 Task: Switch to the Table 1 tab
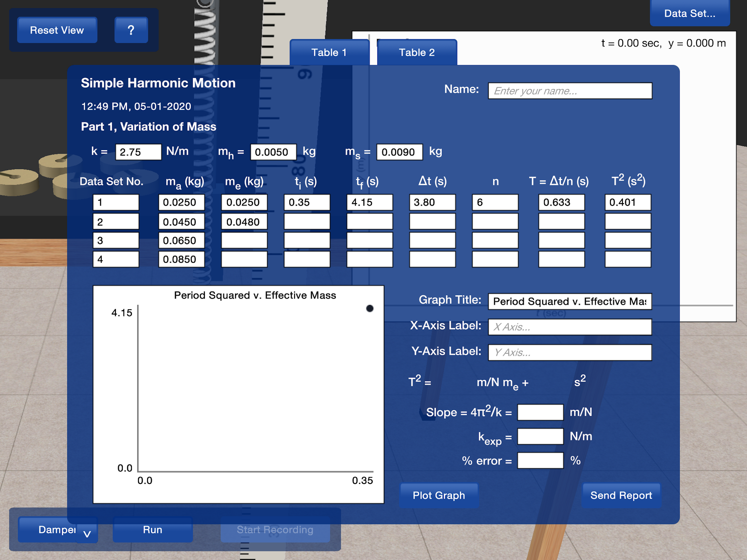[x=329, y=52]
